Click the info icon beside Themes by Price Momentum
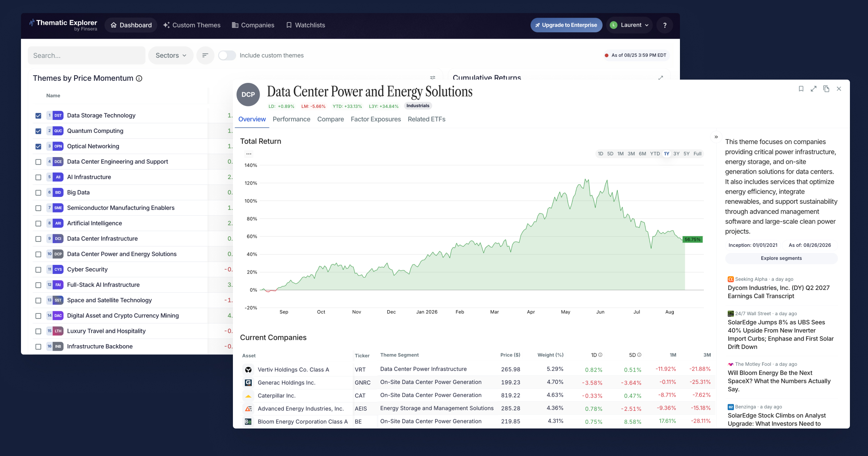The width and height of the screenshot is (868, 456). pyautogui.click(x=139, y=79)
